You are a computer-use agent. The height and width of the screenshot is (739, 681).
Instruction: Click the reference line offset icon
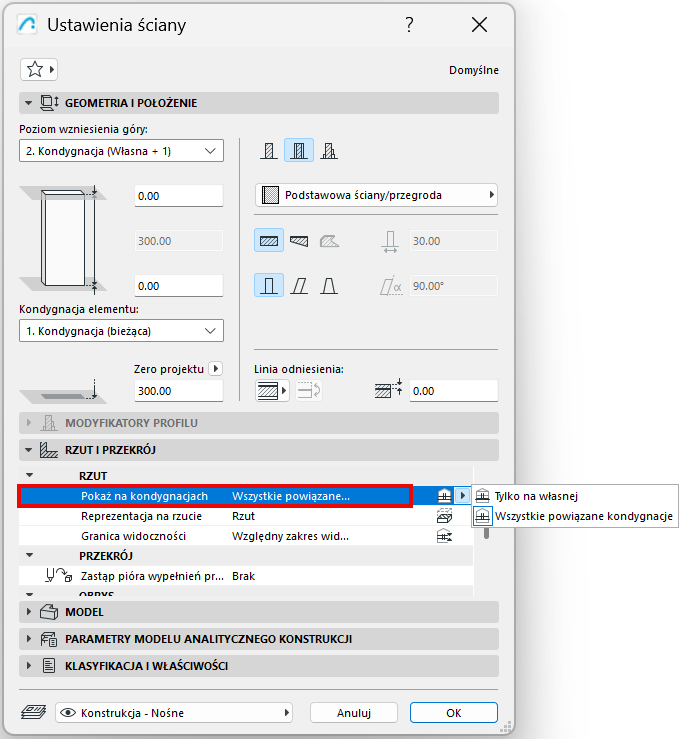click(x=389, y=389)
